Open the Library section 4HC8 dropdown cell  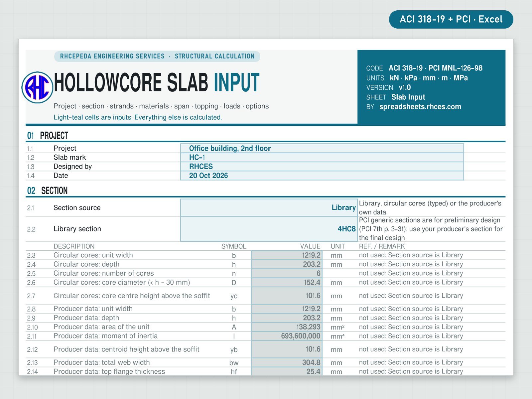(x=269, y=229)
